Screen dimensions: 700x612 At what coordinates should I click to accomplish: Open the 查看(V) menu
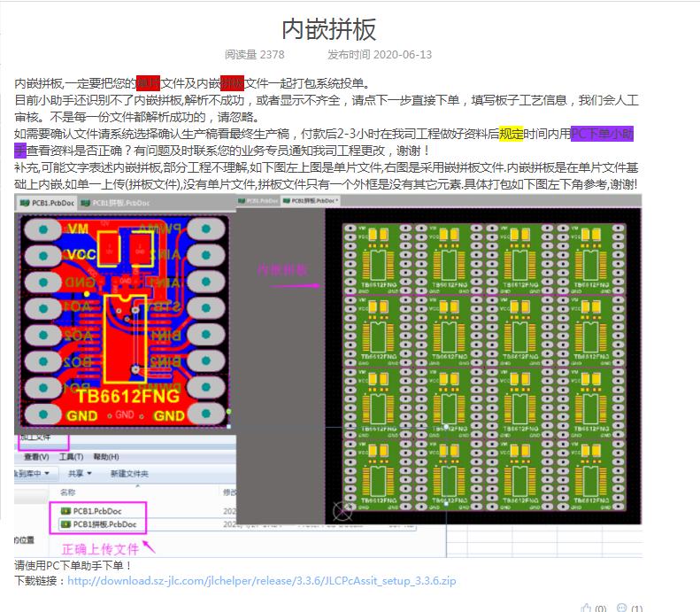tap(36, 456)
